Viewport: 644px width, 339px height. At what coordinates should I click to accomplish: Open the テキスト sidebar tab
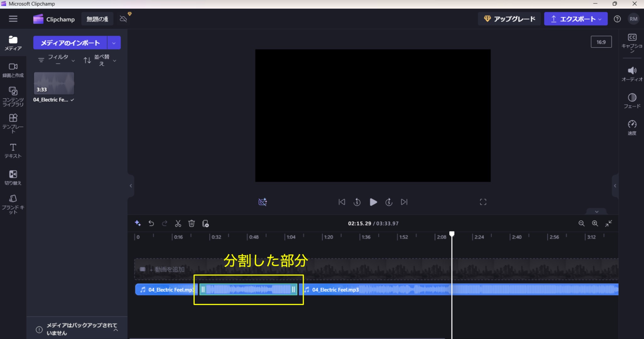pos(13,151)
